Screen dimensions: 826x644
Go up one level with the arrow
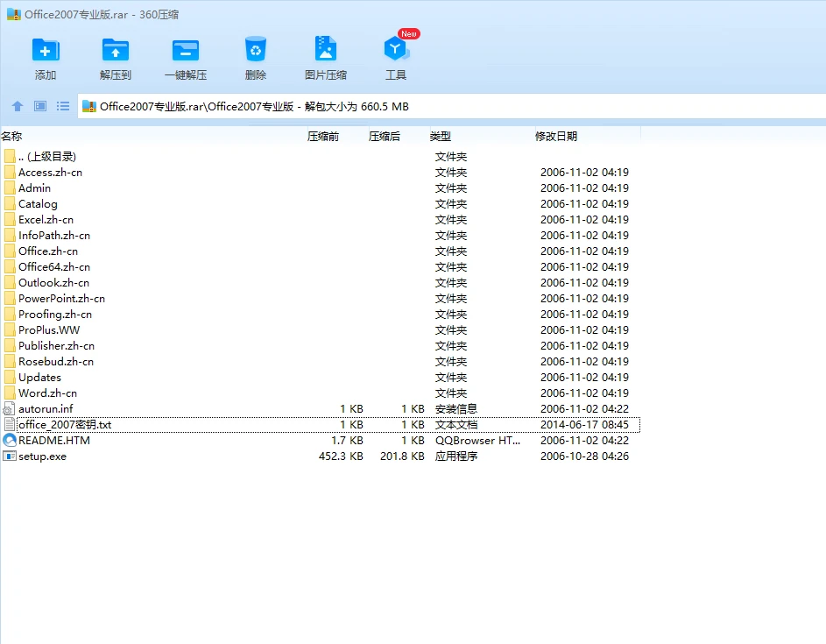pos(18,106)
